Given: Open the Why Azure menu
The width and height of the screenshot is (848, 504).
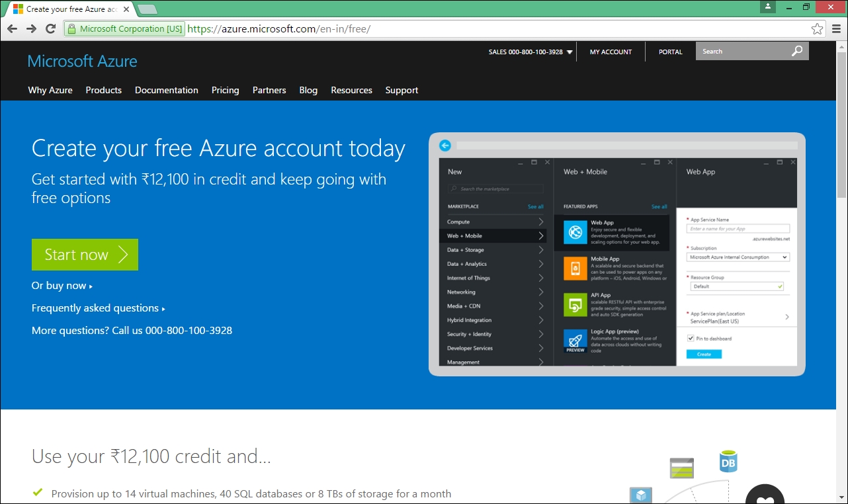Looking at the screenshot, I should pyautogui.click(x=50, y=90).
